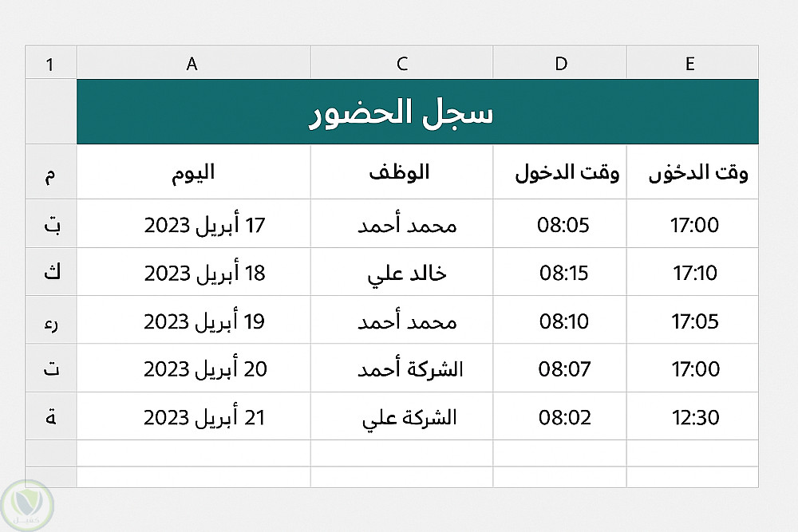Click the row 1 corner header cell
The width and height of the screenshot is (798, 532).
click(x=50, y=65)
